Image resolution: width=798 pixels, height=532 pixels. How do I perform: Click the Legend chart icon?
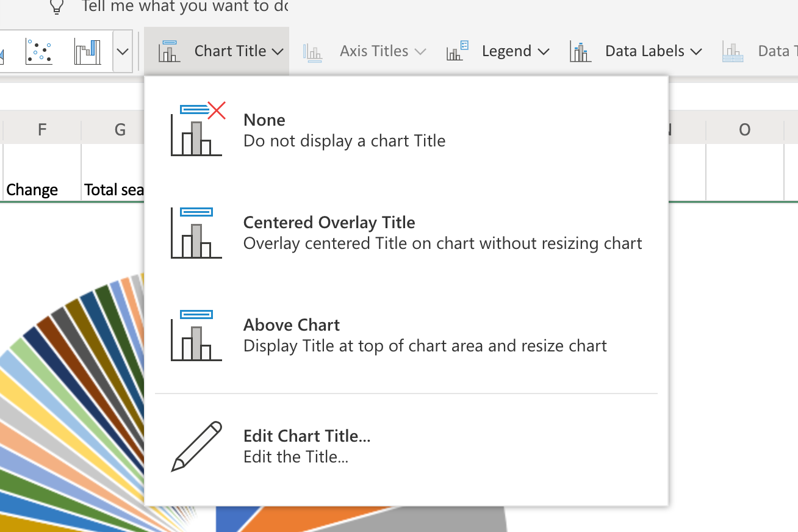pyautogui.click(x=457, y=51)
